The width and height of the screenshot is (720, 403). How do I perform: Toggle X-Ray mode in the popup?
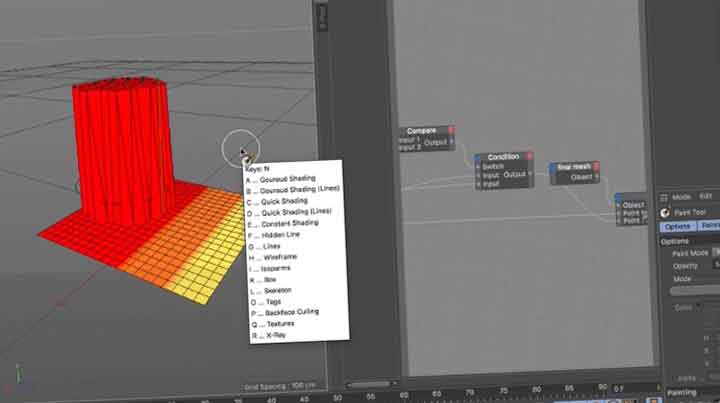click(x=276, y=334)
